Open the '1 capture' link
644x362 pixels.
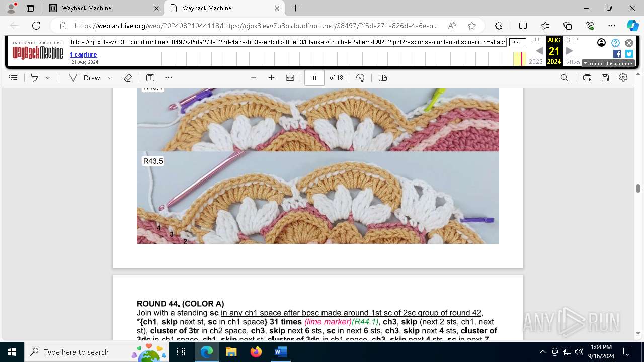coord(84,54)
